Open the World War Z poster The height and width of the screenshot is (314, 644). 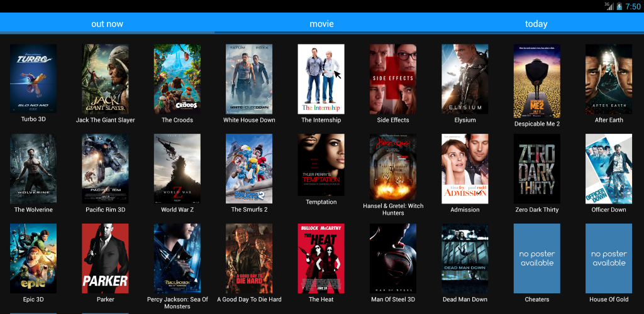(177, 169)
